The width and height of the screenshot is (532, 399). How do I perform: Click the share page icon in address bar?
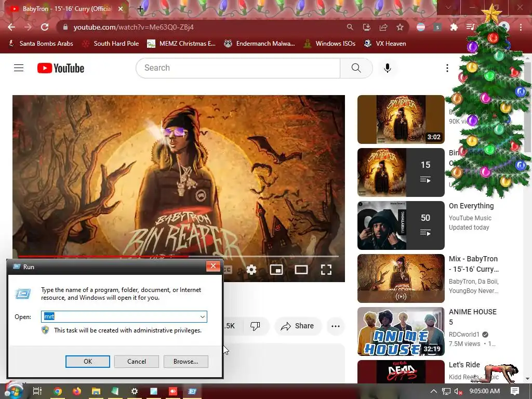point(383,27)
